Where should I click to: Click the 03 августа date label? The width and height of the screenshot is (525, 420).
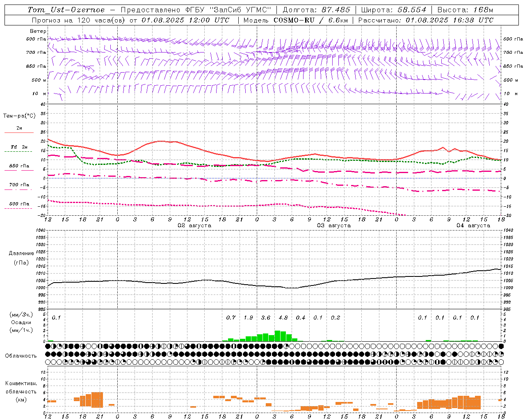pyautogui.click(x=334, y=226)
